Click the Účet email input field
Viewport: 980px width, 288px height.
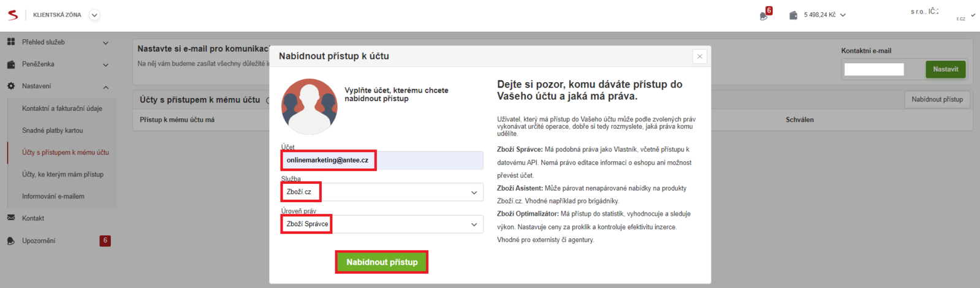[382, 161]
